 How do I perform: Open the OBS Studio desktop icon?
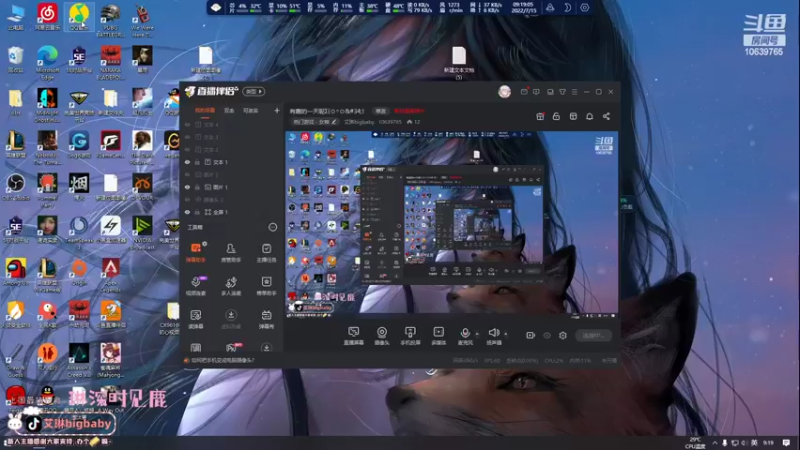pos(16,187)
